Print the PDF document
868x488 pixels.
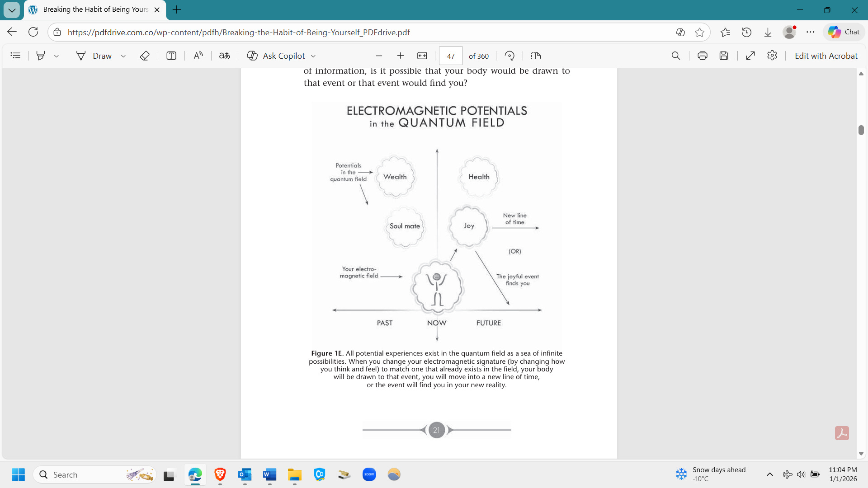pyautogui.click(x=702, y=56)
